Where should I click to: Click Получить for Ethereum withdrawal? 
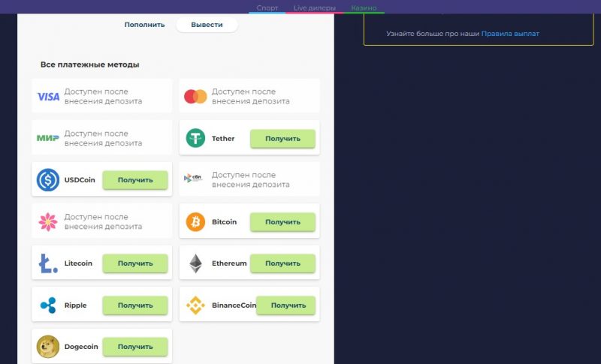tap(283, 263)
